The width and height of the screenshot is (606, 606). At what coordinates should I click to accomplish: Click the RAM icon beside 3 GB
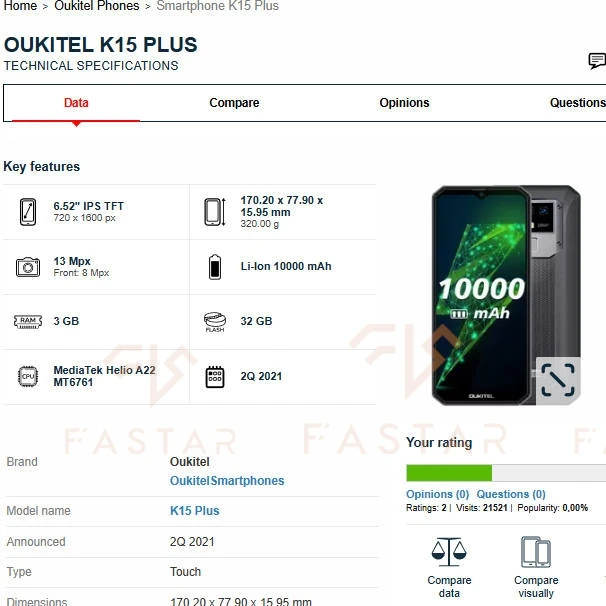[x=28, y=321]
